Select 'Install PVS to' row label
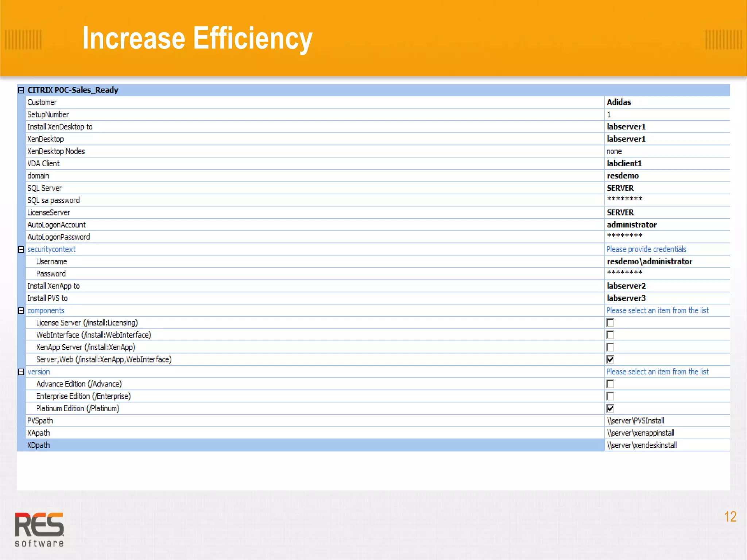 (47, 298)
